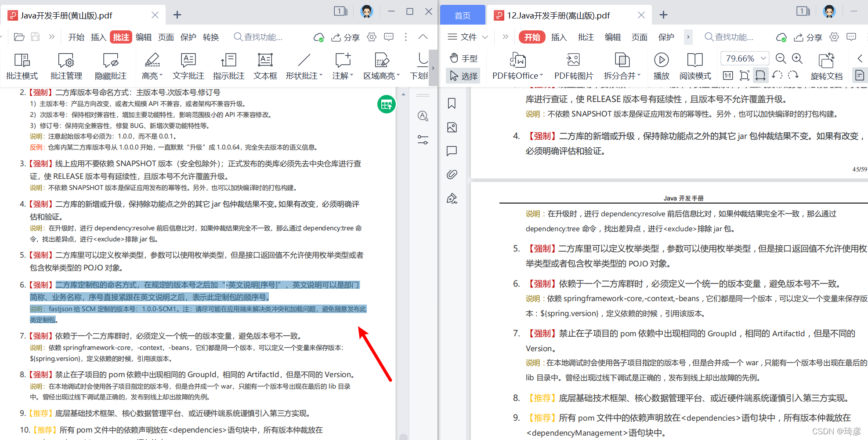This screenshot has height=440, width=868.
Task: Choose the 指示批注 callout tool
Action: point(228,66)
